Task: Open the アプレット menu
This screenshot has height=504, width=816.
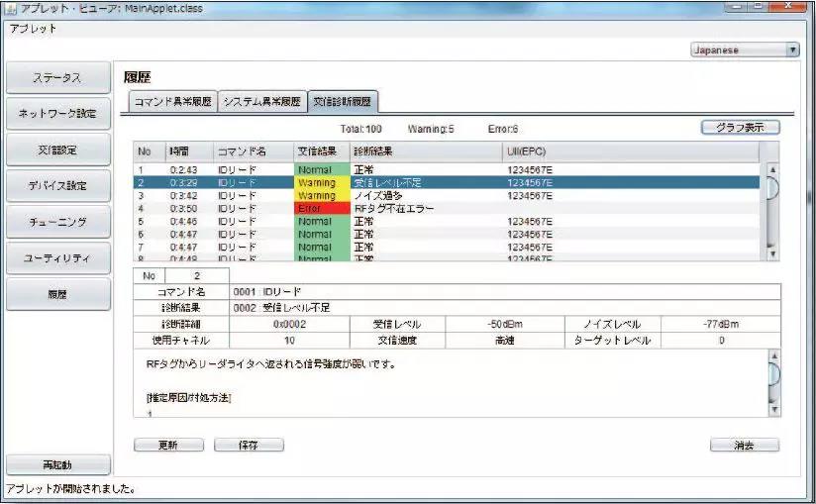Action: [33, 28]
